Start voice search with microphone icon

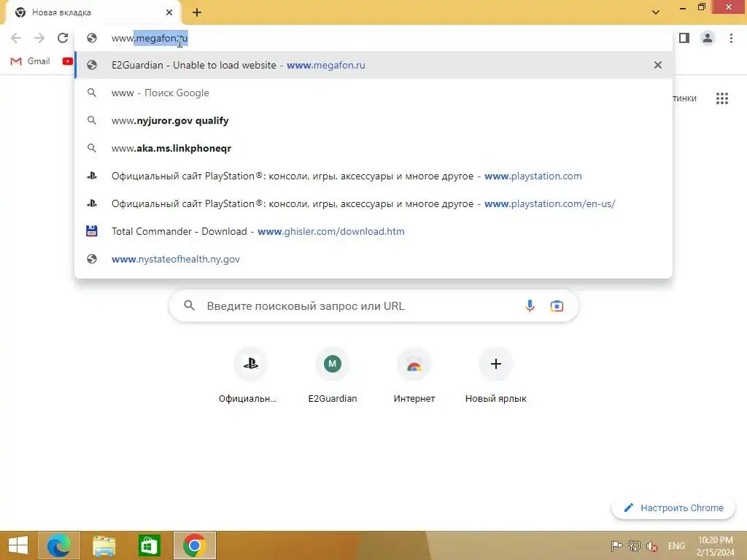click(530, 306)
